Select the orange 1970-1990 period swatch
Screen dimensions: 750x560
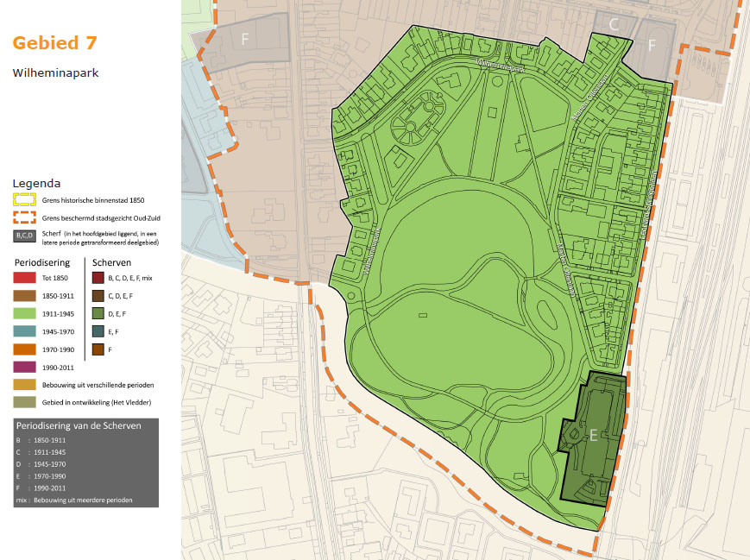(x=26, y=349)
